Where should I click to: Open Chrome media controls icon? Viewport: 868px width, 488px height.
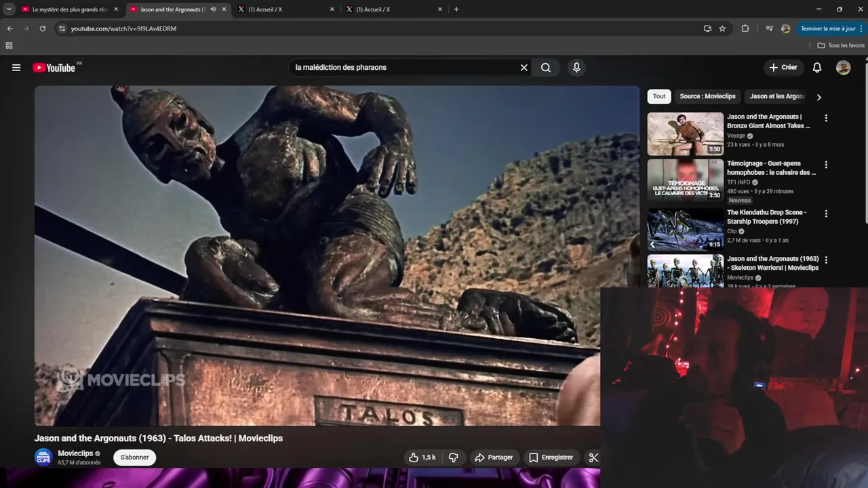point(769,28)
